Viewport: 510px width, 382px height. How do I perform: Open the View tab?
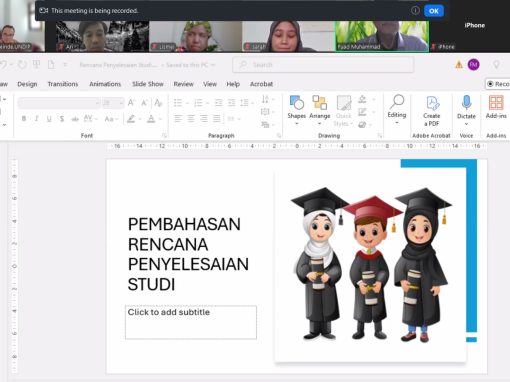click(210, 84)
